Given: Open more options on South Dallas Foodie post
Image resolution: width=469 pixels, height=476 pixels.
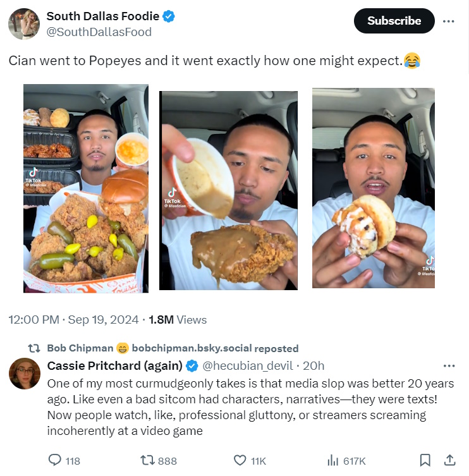Looking at the screenshot, I should [449, 21].
